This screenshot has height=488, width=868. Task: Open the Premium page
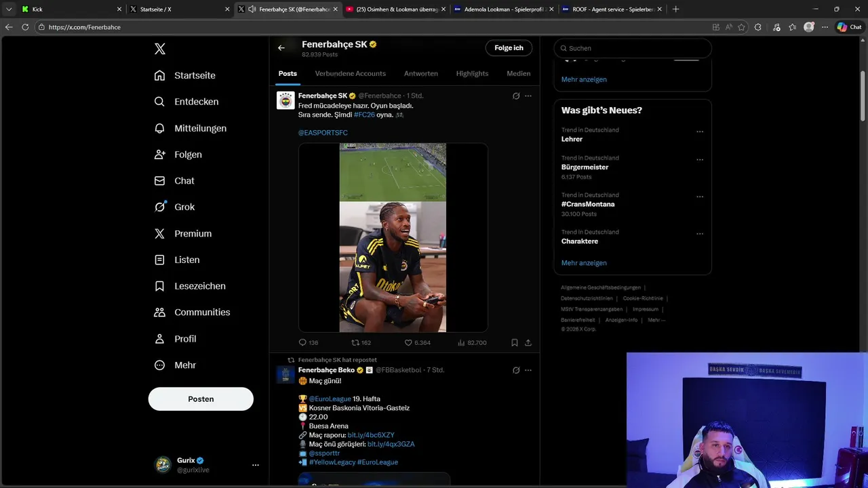pos(183,233)
